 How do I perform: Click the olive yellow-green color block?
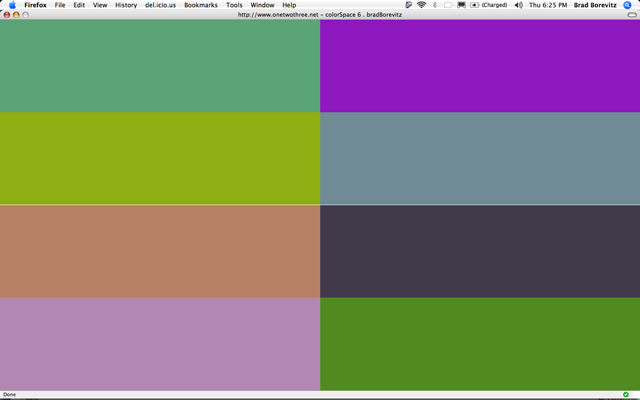click(160, 158)
